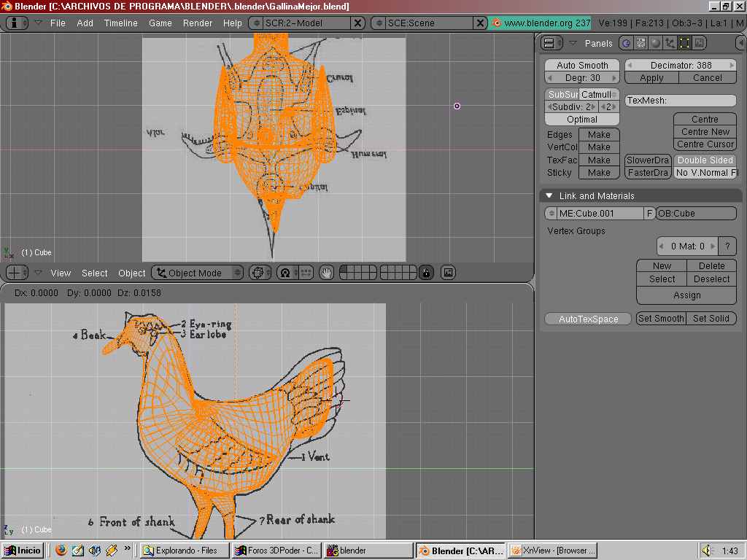
Task: Collapse the Link and Materials panel
Action: point(549,195)
